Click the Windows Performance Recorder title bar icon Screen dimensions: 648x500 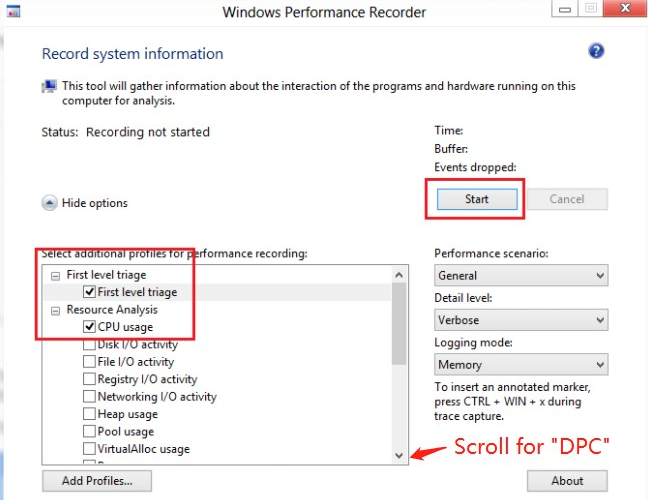[14, 11]
